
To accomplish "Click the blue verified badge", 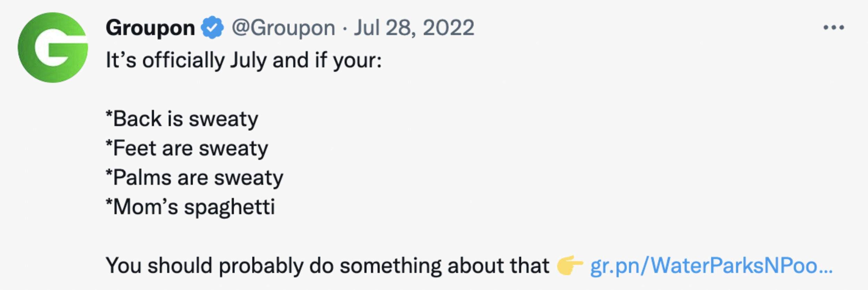I will click(212, 27).
